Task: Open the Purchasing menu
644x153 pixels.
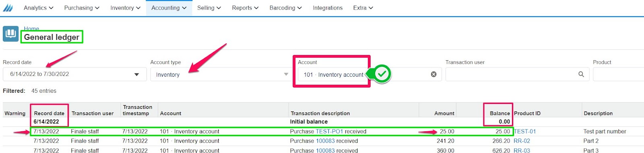Action: (x=82, y=8)
